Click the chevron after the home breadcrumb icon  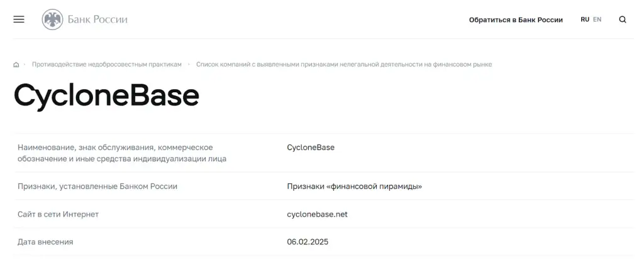coord(25,64)
